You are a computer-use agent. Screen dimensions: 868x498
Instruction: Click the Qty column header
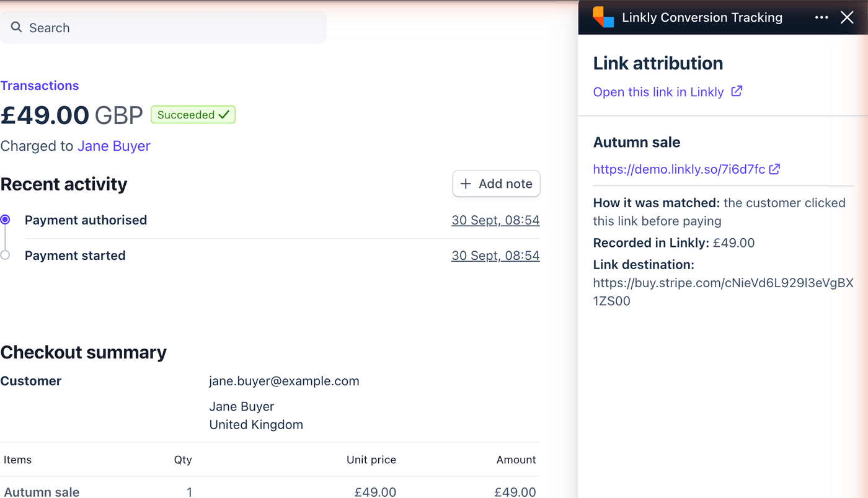[x=183, y=460]
